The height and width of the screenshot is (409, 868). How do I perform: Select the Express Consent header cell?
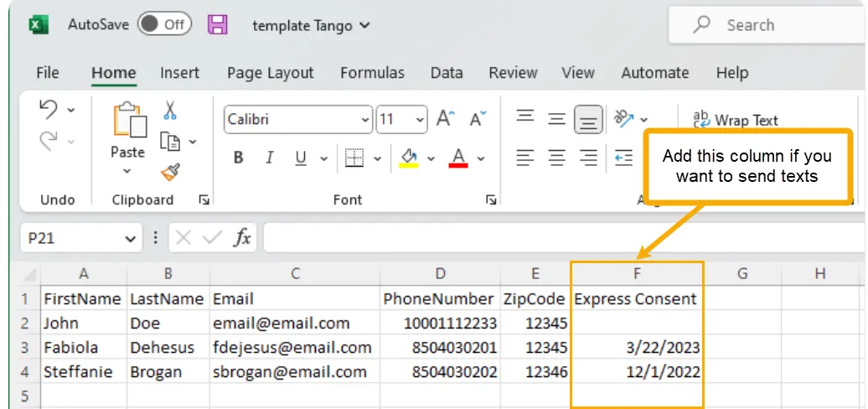(636, 299)
